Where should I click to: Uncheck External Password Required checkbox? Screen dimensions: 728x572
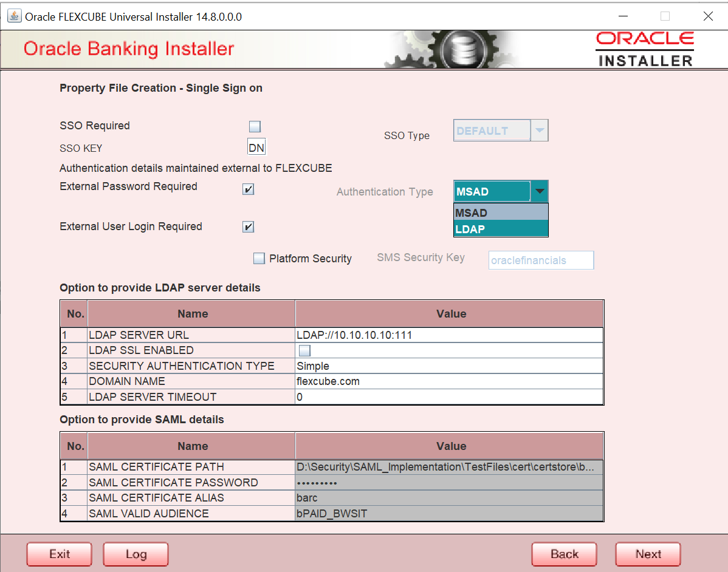[249, 189]
